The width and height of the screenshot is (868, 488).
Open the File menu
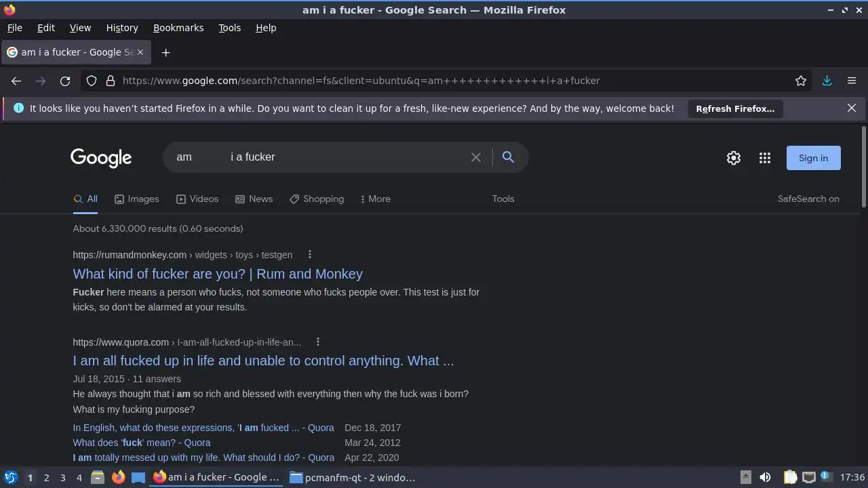(x=15, y=28)
